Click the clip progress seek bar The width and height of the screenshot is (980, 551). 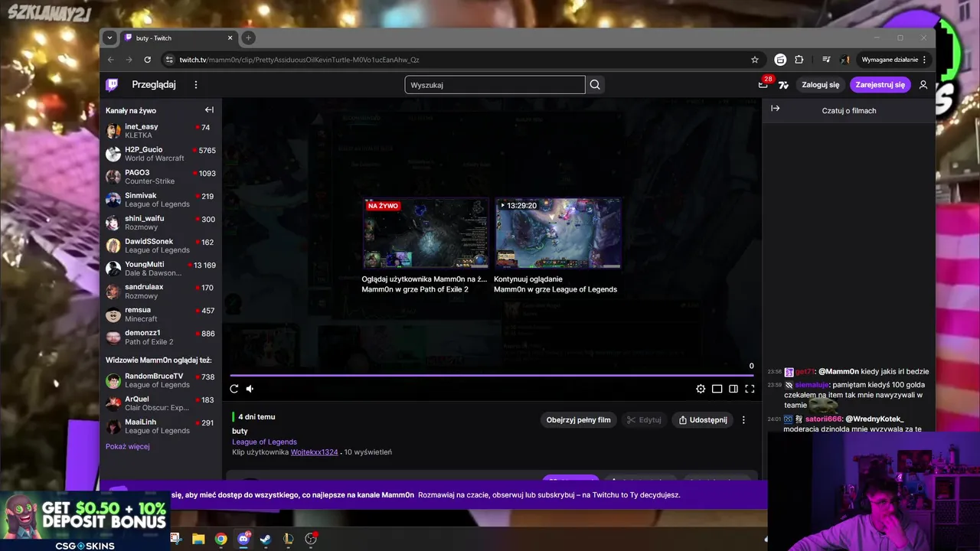(492, 375)
